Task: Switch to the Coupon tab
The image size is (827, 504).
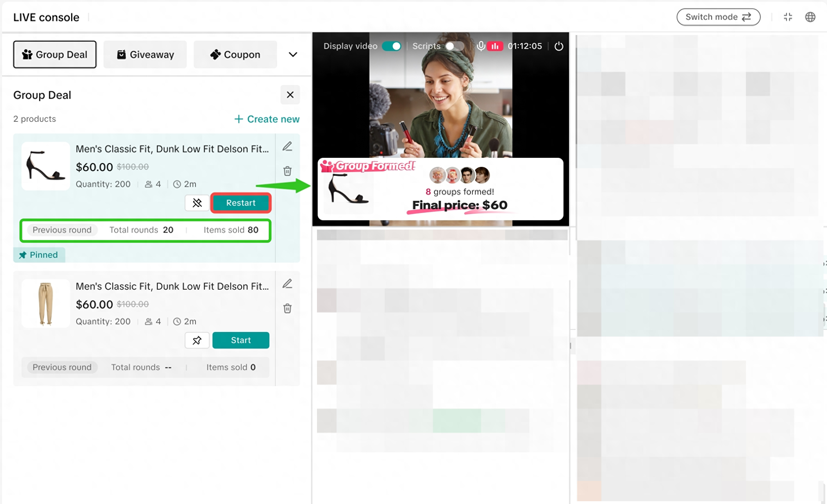Action: pos(235,54)
